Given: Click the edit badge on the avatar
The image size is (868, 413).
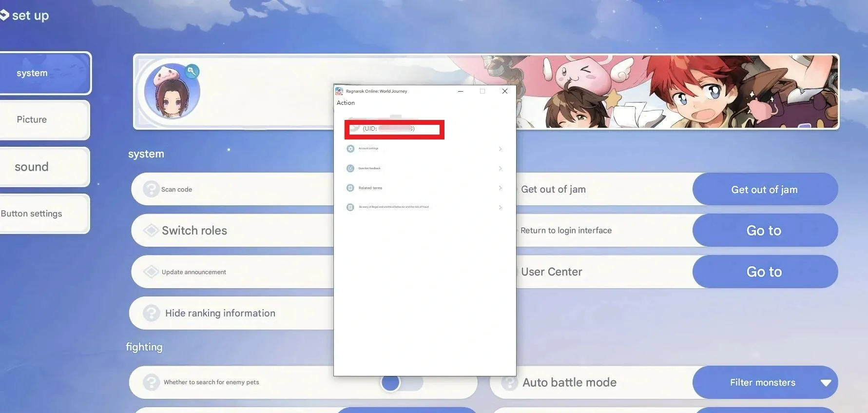Looking at the screenshot, I should (x=192, y=72).
